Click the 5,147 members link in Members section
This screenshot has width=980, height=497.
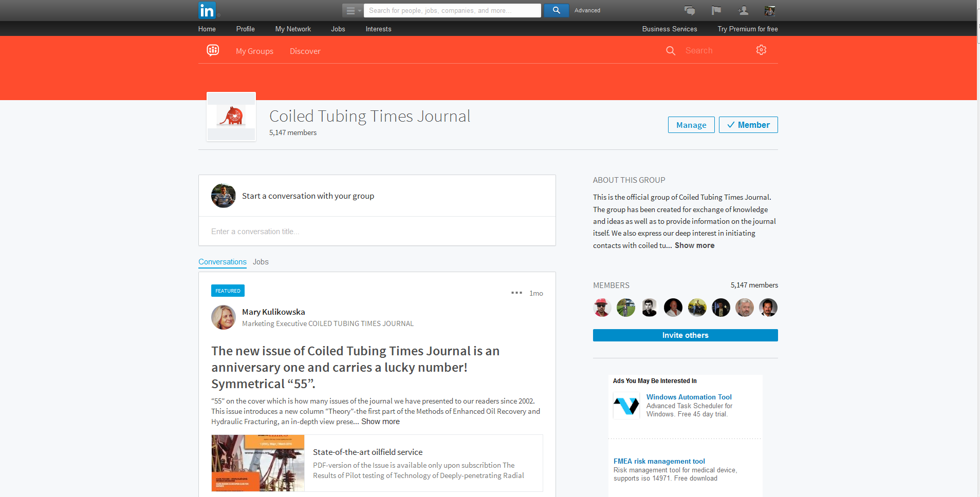coord(754,285)
